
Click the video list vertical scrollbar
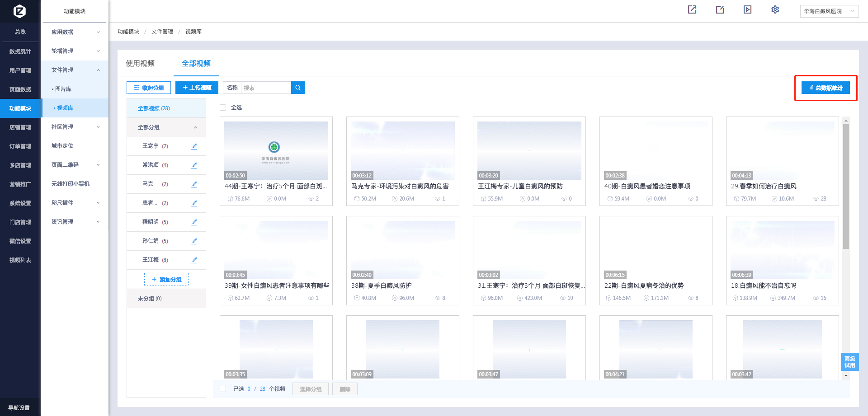[x=846, y=186]
